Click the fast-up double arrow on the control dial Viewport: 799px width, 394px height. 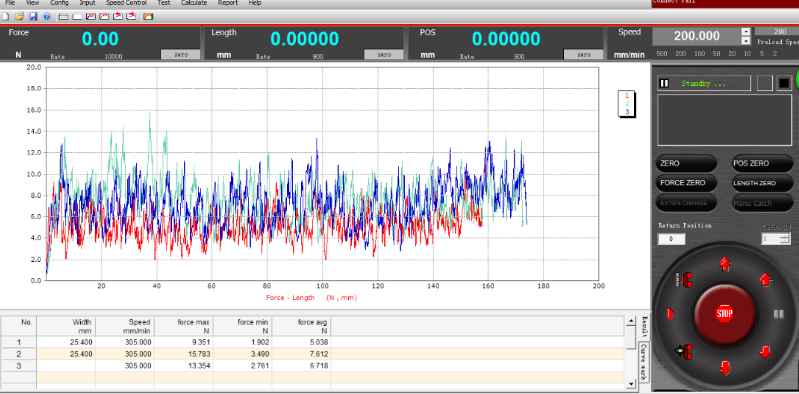(725, 264)
